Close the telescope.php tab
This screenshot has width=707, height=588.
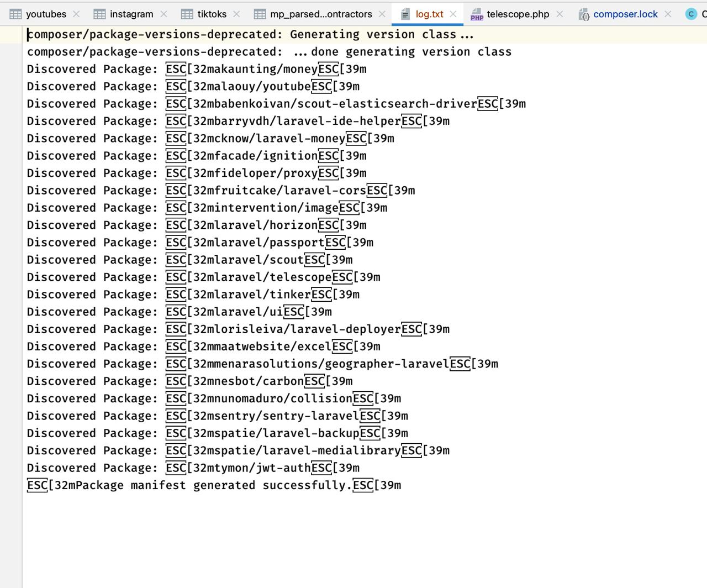pos(560,14)
